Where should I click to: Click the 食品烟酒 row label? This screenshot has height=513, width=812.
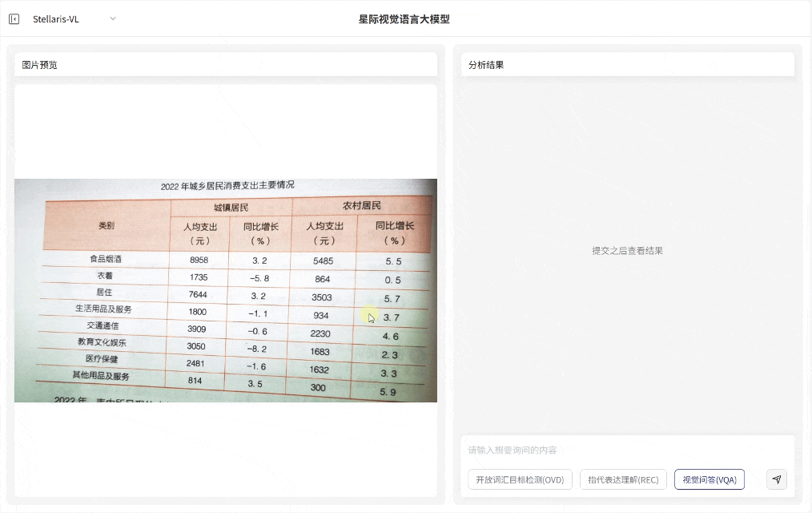point(106,259)
